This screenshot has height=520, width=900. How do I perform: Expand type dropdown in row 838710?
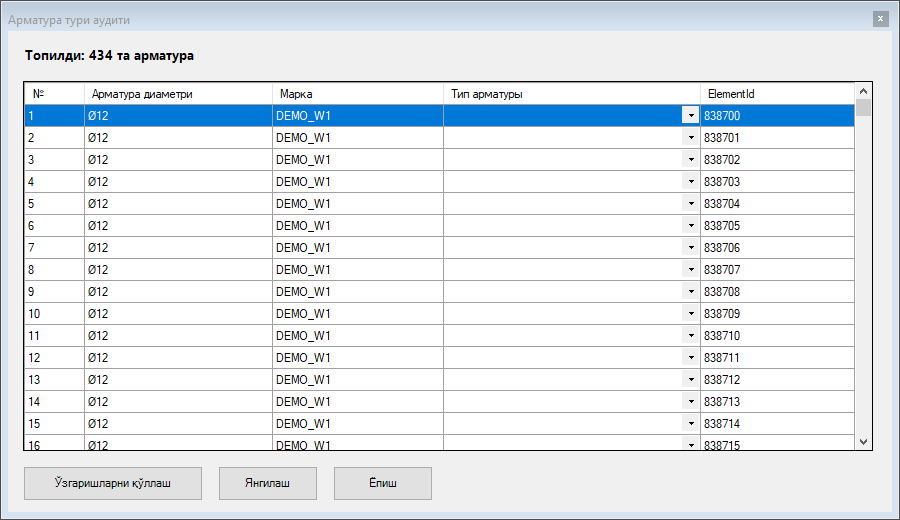click(690, 335)
